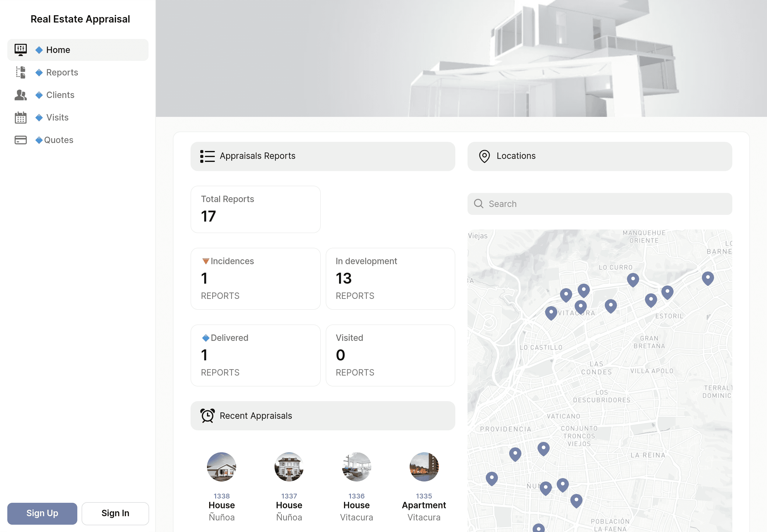This screenshot has width=767, height=532.
Task: Select the map pin directly above Estoril label
Action: (x=651, y=300)
